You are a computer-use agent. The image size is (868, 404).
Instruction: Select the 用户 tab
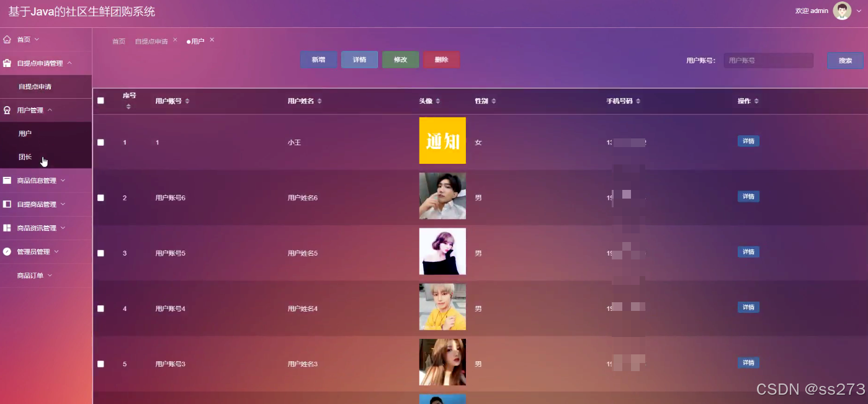click(x=195, y=42)
